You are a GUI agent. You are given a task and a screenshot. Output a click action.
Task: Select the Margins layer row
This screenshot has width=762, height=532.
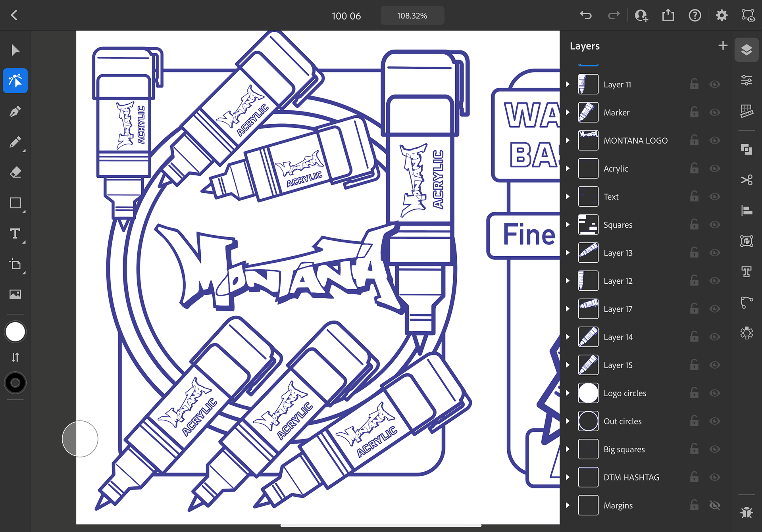tap(645, 505)
